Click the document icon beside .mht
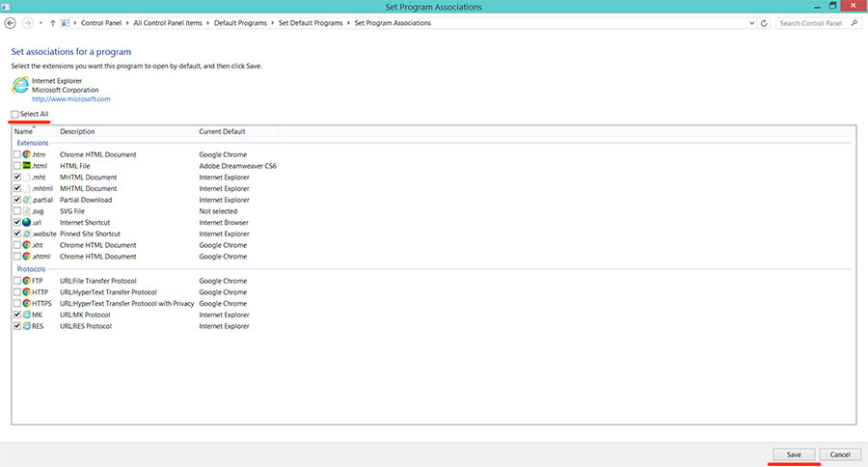 coord(27,178)
